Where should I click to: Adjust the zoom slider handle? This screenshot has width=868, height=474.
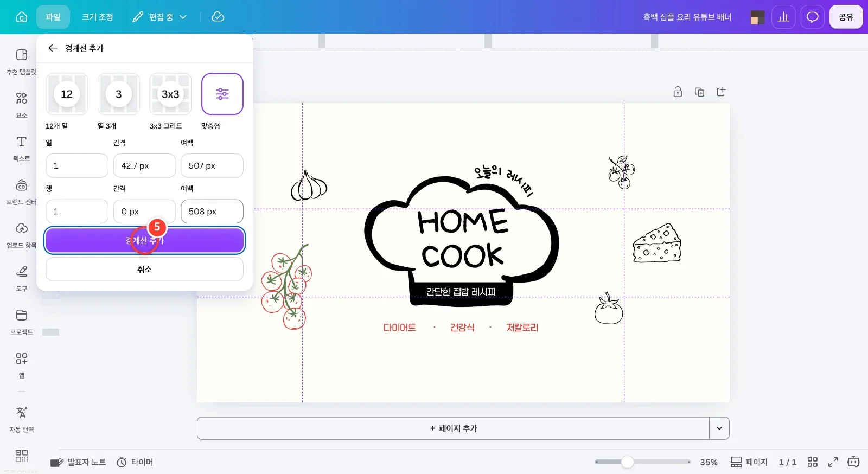point(628,462)
